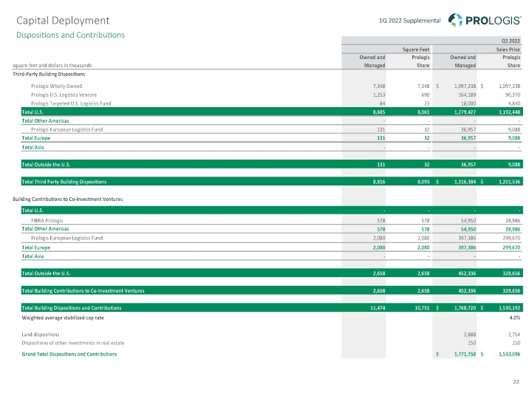Select the Prologis Wholly Owned row label
This screenshot has height=399, width=532.
coord(57,86)
